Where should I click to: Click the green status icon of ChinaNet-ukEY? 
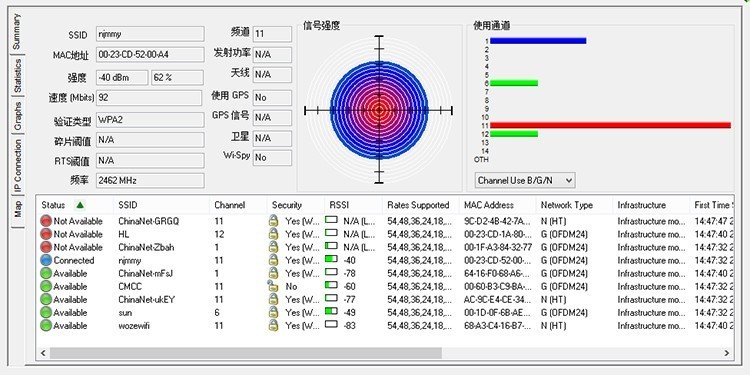click(x=46, y=299)
